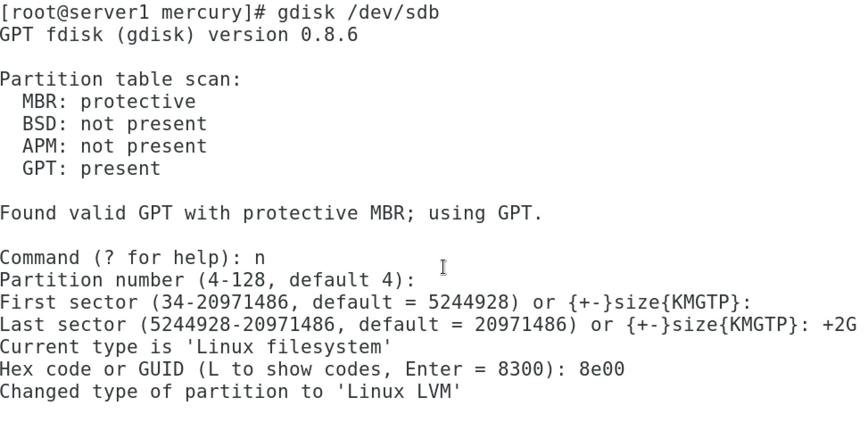
Task: Click the 'BSD: not present' line
Action: pyautogui.click(x=115, y=124)
